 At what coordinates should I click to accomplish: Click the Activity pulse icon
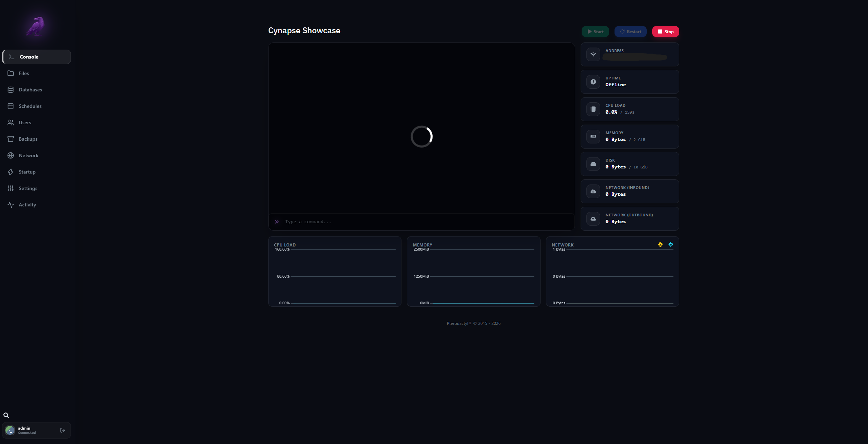(11, 205)
